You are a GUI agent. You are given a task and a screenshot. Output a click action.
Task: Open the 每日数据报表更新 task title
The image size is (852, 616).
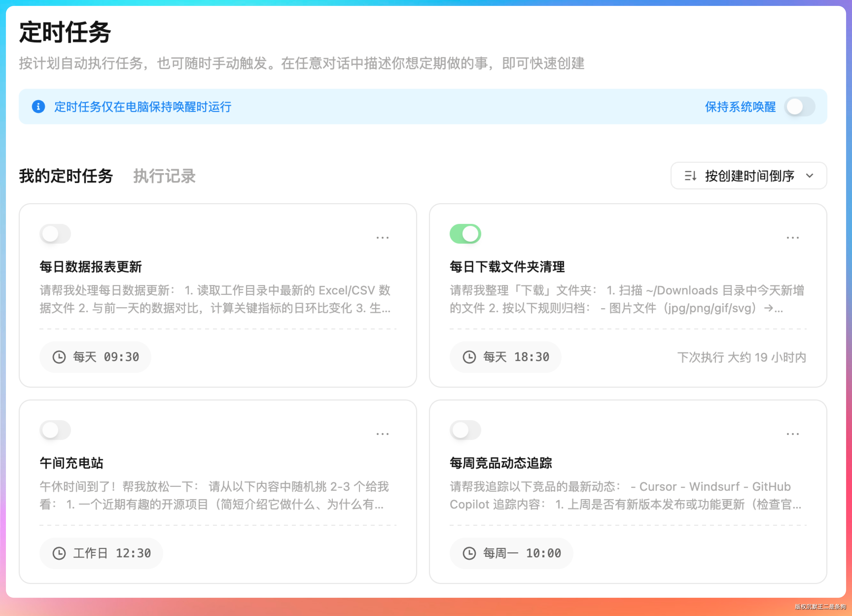[90, 267]
